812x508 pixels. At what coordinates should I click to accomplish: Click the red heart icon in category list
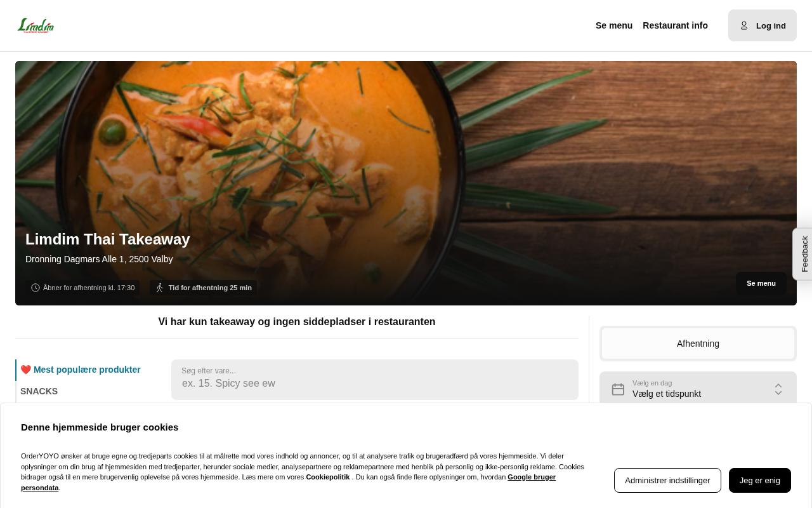point(26,370)
